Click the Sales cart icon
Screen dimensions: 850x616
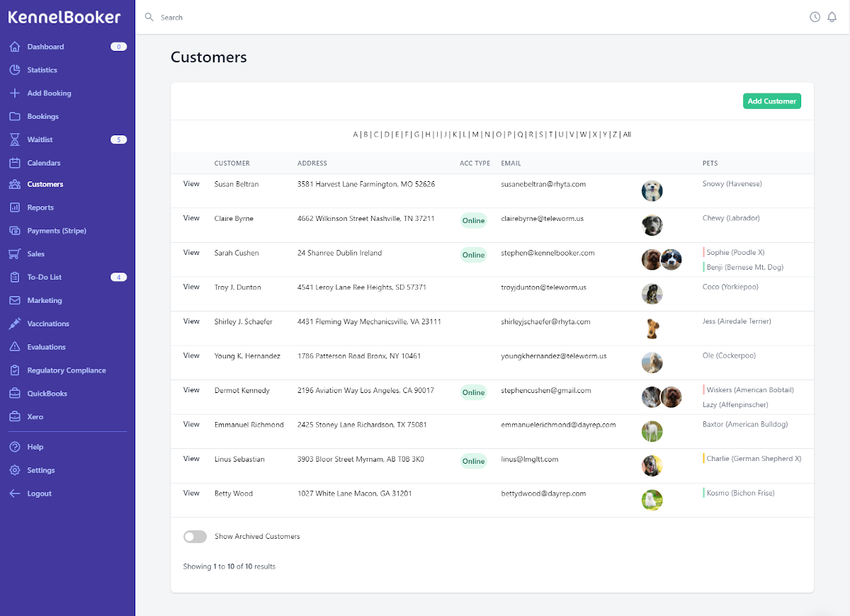click(14, 253)
